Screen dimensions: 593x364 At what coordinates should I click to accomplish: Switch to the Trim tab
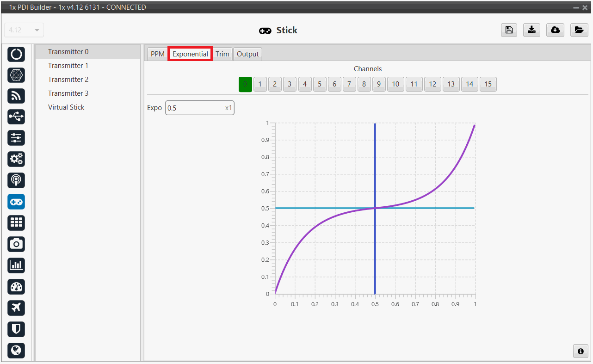pos(222,54)
